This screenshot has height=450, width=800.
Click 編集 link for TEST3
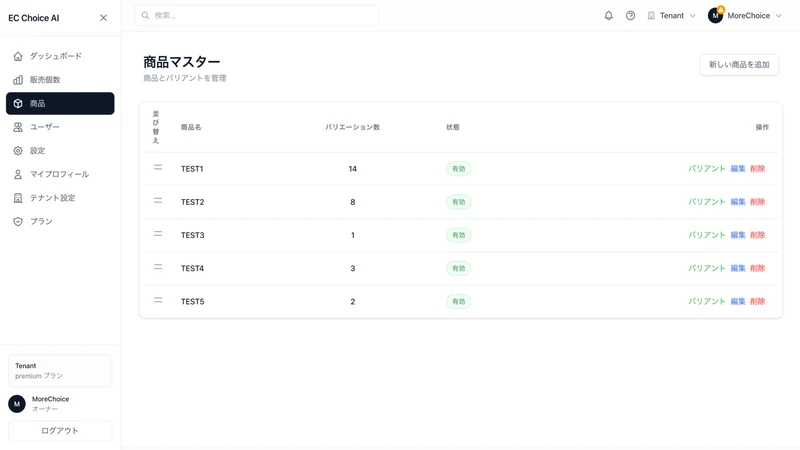coord(738,235)
